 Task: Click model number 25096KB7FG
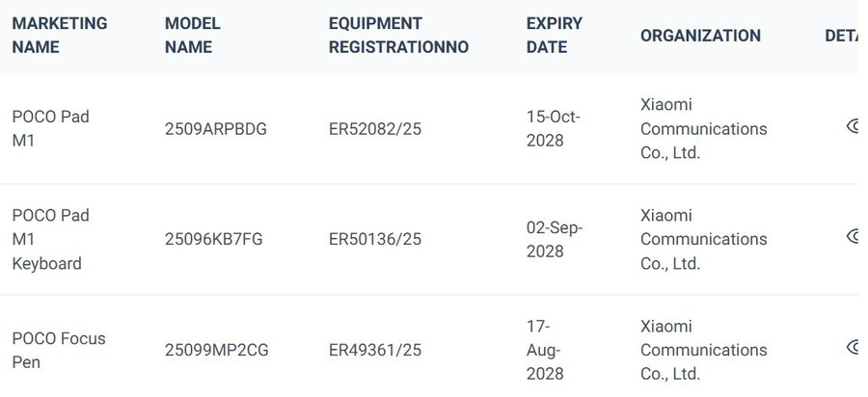coord(213,239)
